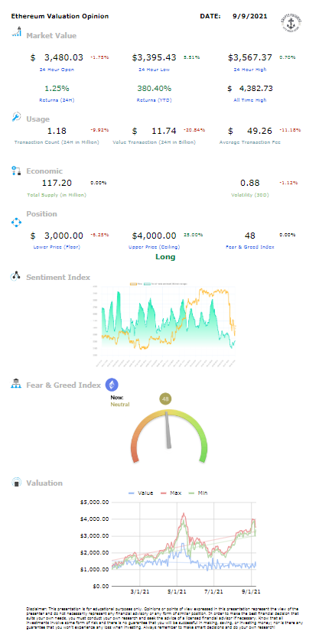Toggle the Value series in chart legend
This screenshot has height=644, width=319.
coord(141,493)
